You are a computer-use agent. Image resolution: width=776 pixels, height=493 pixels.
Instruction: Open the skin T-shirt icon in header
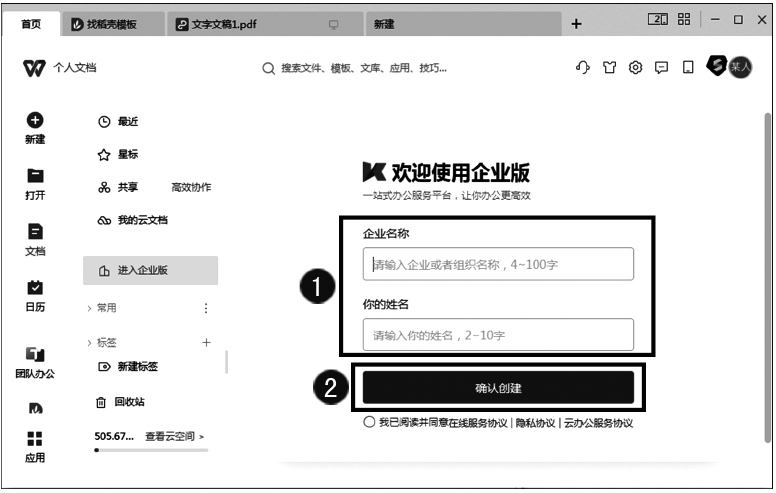pos(609,68)
